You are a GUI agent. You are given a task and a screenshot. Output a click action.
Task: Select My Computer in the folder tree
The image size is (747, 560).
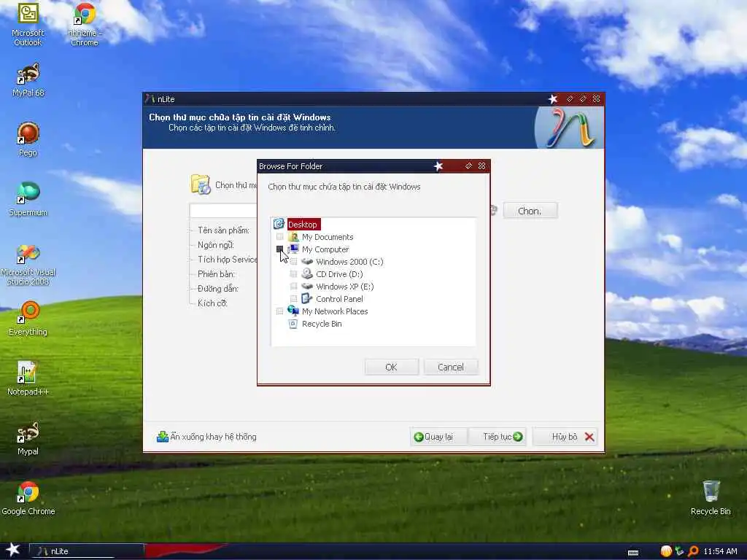pos(325,249)
